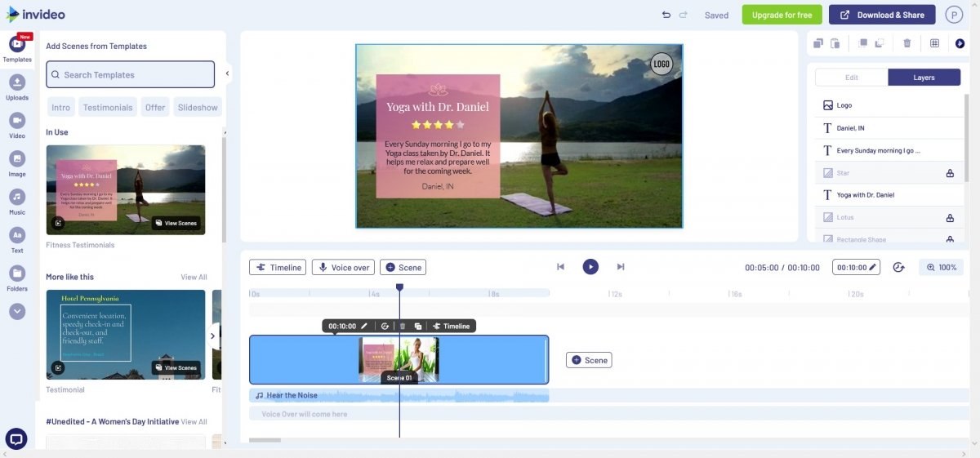Switch to the Layers tab
The image size is (980, 458).
point(924,78)
